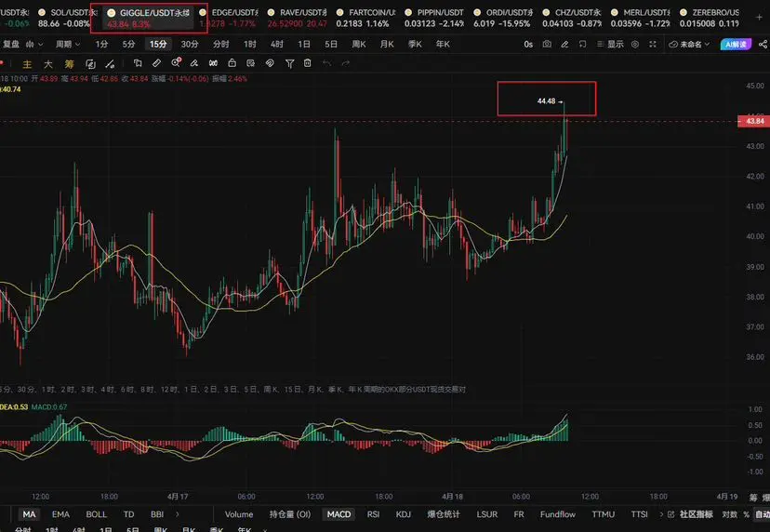Click the undo arrow icon
This screenshot has height=532, width=770.
[x=326, y=63]
